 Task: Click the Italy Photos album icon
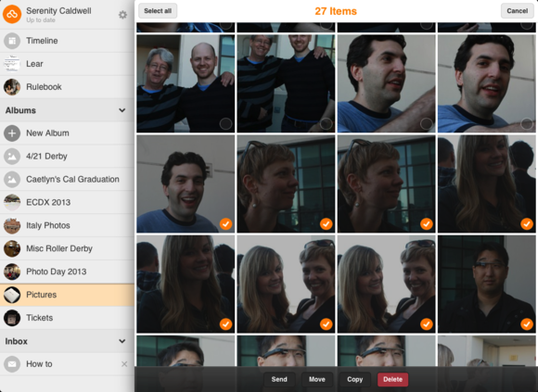pos(12,225)
